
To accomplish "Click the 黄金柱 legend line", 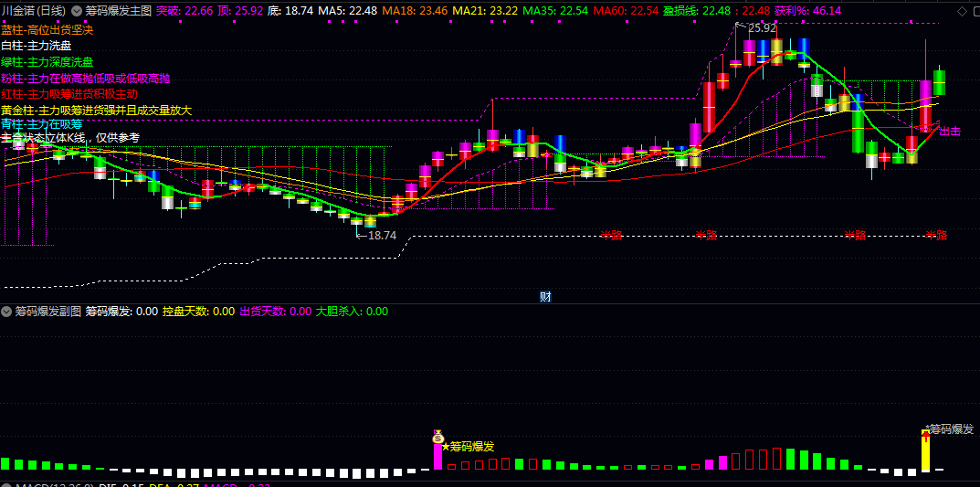I will (96, 111).
